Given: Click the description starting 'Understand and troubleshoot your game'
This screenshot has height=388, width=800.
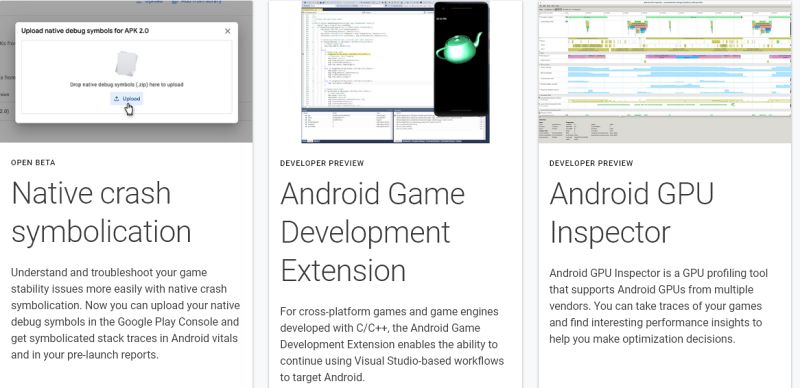Looking at the screenshot, I should click(126, 313).
